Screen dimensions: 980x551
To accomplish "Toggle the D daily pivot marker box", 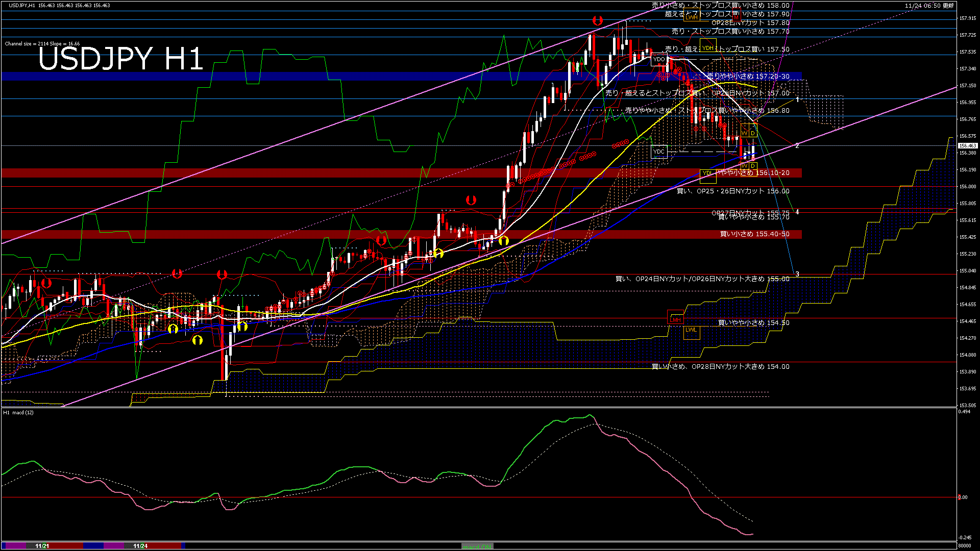I will (x=753, y=133).
